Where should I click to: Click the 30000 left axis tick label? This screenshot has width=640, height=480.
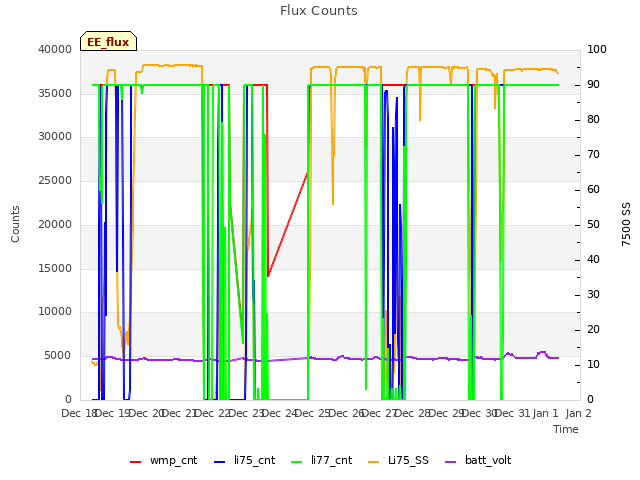tap(55, 137)
